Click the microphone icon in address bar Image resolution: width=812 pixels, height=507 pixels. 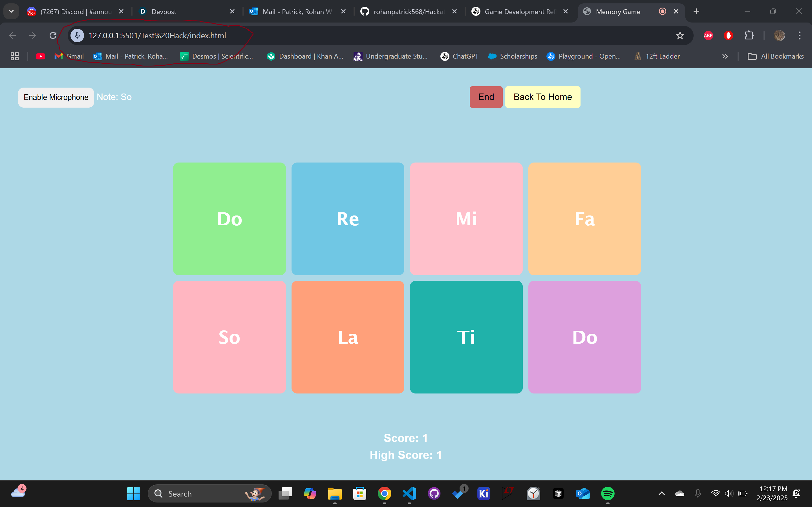[x=77, y=35]
